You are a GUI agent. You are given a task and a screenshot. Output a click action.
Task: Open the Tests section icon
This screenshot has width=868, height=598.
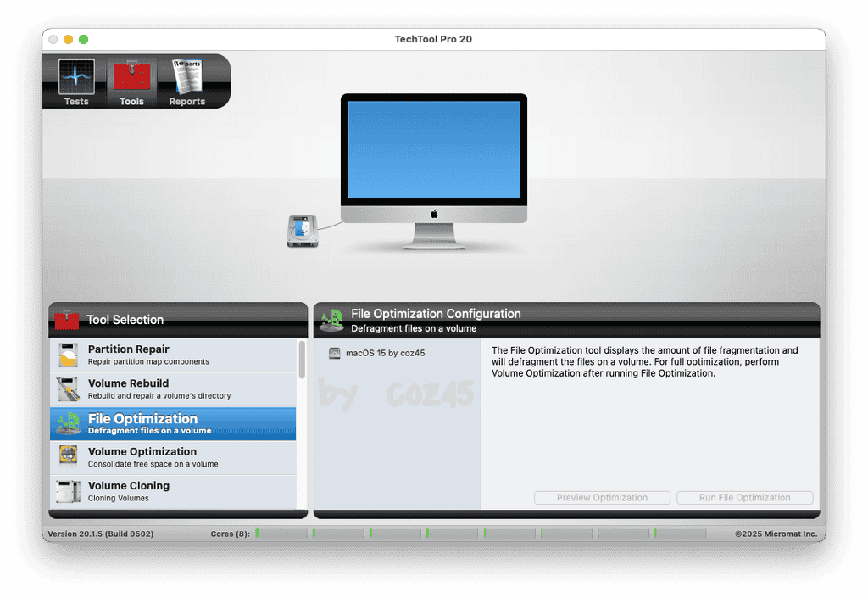(x=76, y=77)
